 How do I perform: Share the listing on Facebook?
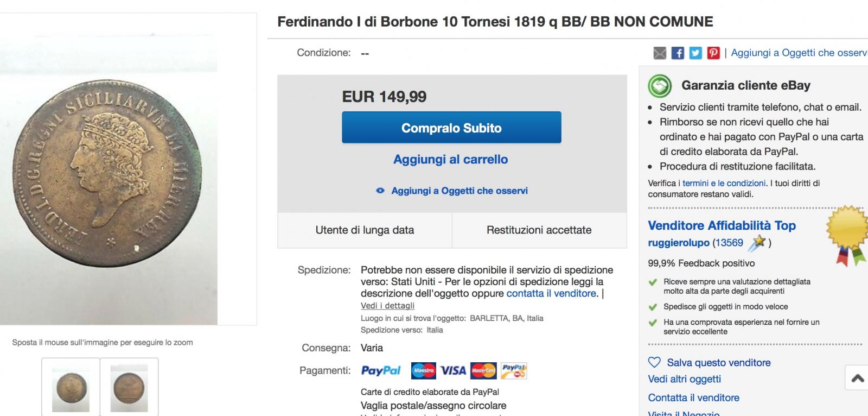(x=678, y=53)
